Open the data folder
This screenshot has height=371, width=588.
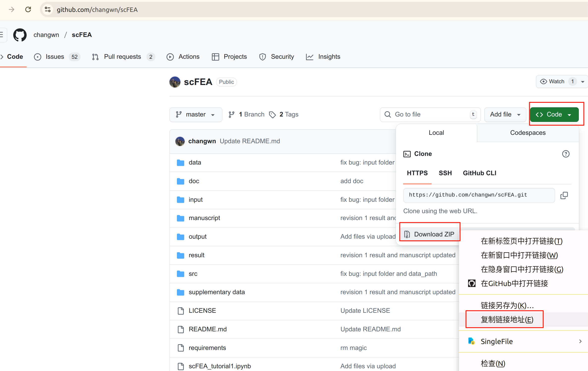tap(195, 163)
